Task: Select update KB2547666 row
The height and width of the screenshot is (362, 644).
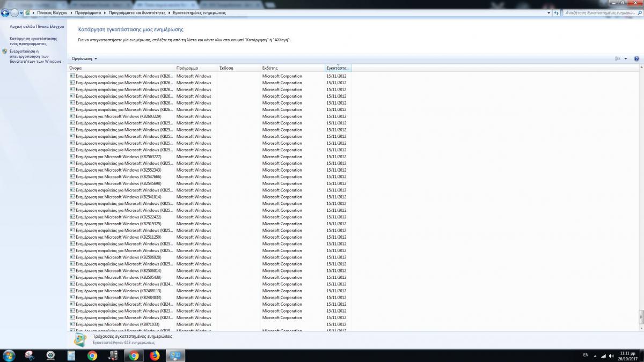Action: (210, 176)
